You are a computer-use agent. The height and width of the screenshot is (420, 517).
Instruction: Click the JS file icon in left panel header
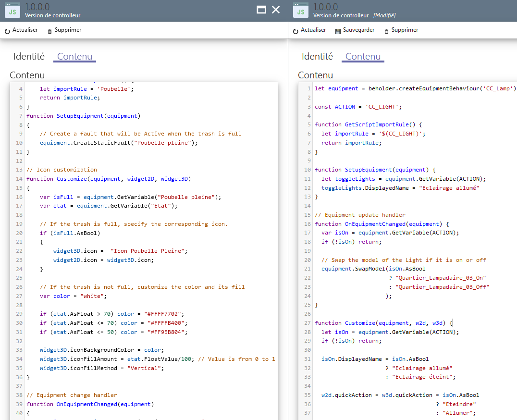(x=12, y=10)
